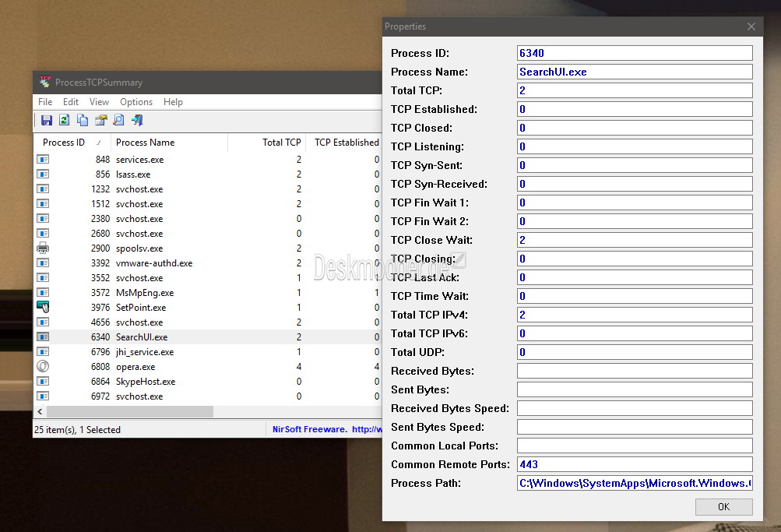Sort by the Process ID column header
Image resolution: width=781 pixels, height=532 pixels.
[x=72, y=143]
